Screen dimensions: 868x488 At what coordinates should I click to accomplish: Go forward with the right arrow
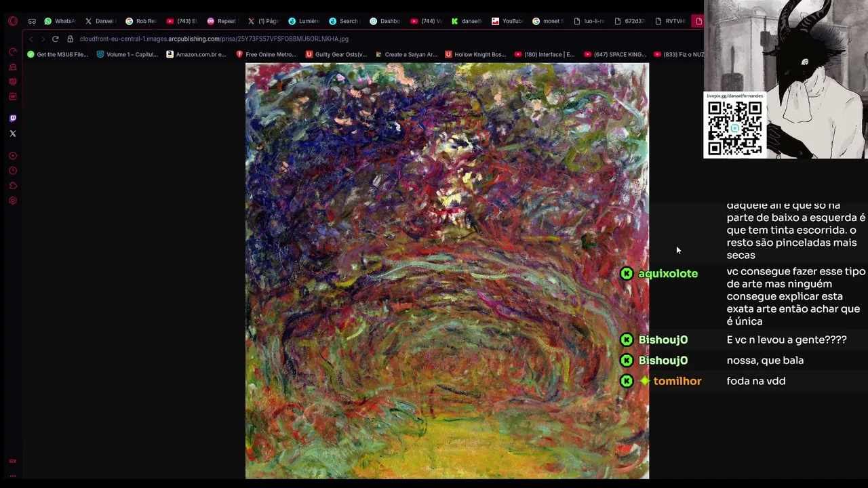[42, 39]
